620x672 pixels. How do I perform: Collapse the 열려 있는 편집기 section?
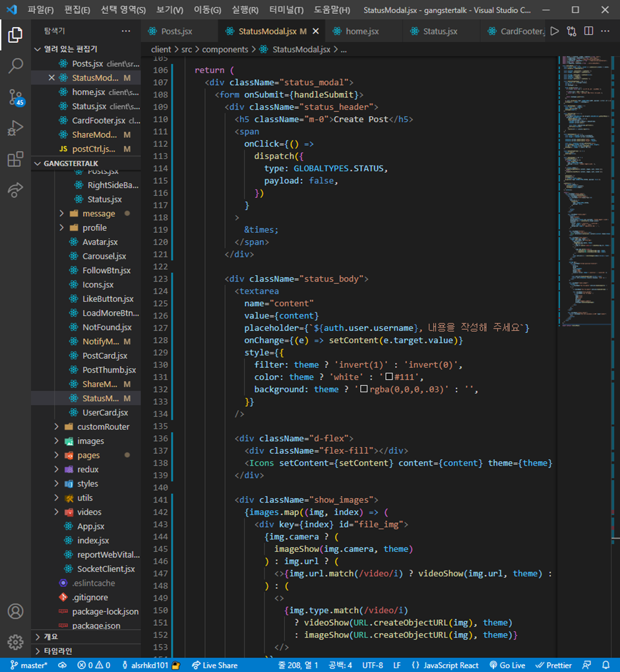pyautogui.click(x=38, y=49)
